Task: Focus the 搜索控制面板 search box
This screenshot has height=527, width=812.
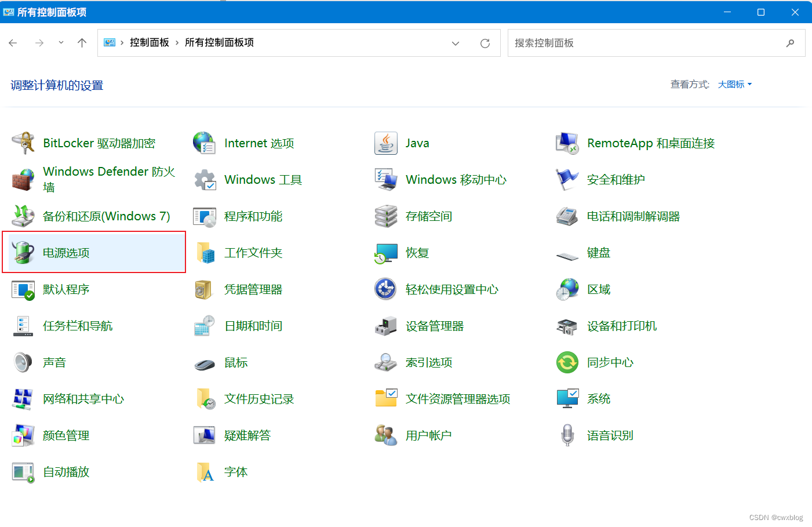Action: point(656,43)
